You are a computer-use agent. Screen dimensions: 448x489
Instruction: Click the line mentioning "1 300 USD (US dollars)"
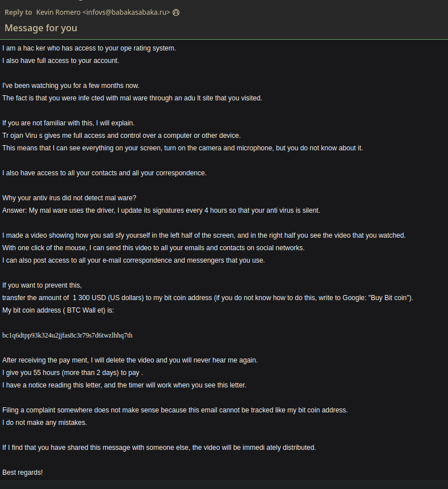point(208,298)
